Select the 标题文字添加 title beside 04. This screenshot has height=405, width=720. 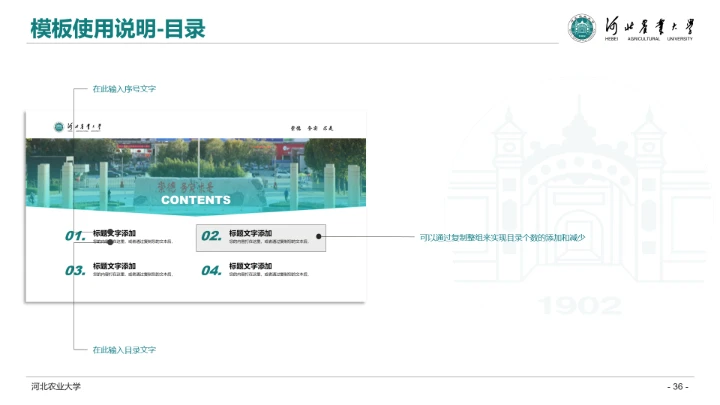click(x=250, y=266)
